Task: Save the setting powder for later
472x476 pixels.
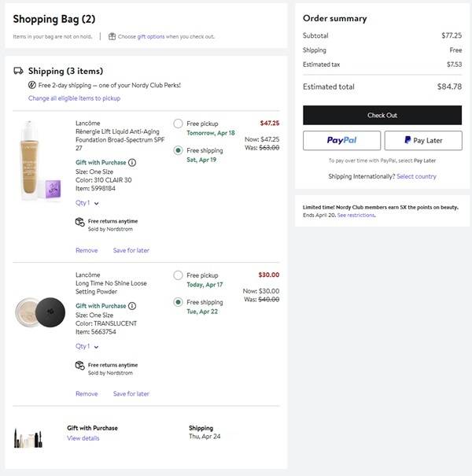Action: [131, 393]
